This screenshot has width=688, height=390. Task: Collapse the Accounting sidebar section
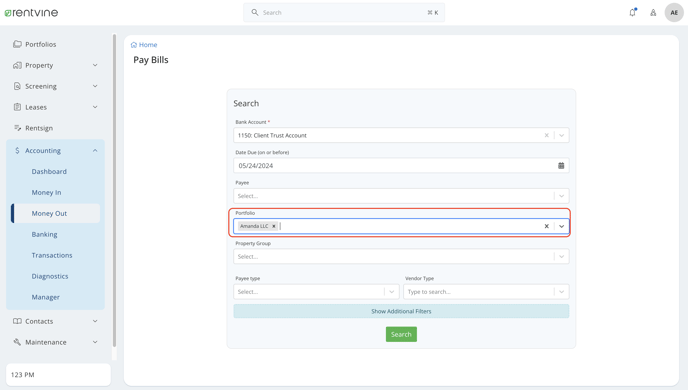pos(55,150)
